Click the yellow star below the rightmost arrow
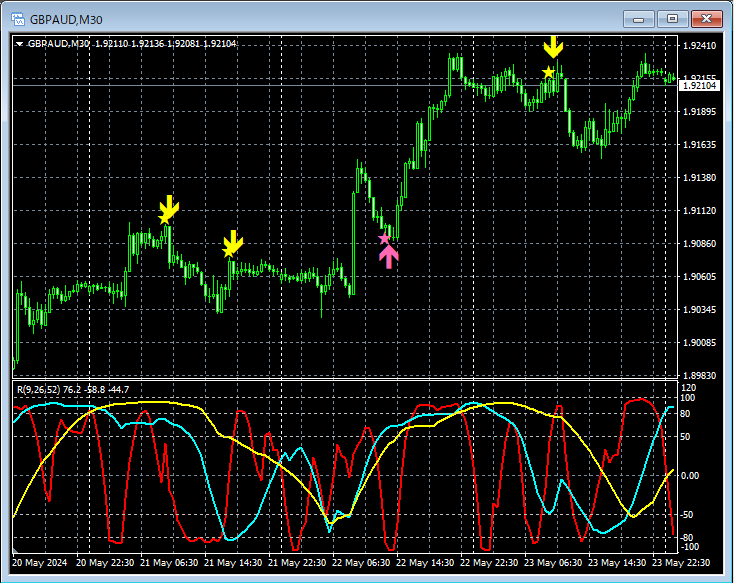Image resolution: width=735 pixels, height=583 pixels. click(x=548, y=72)
